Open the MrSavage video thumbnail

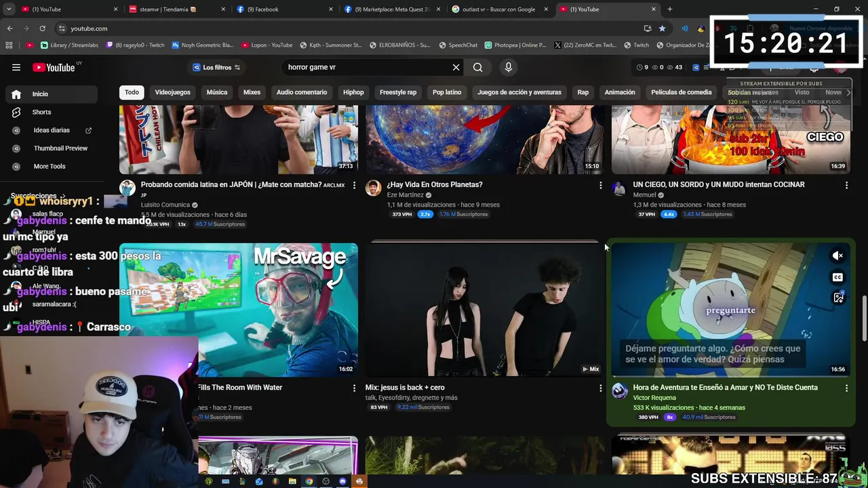(x=239, y=310)
